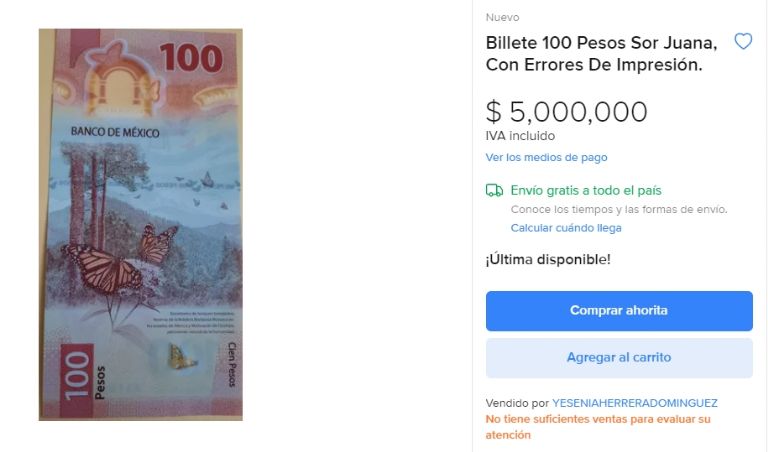
Task: Open Calcular cuándo llega link
Action: (x=566, y=228)
